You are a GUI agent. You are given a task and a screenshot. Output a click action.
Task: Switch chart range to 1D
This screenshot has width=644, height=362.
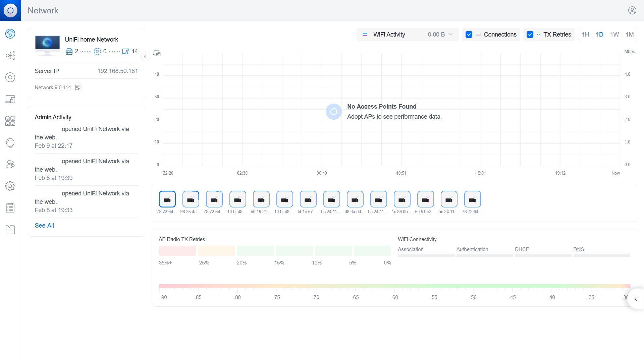pyautogui.click(x=599, y=35)
